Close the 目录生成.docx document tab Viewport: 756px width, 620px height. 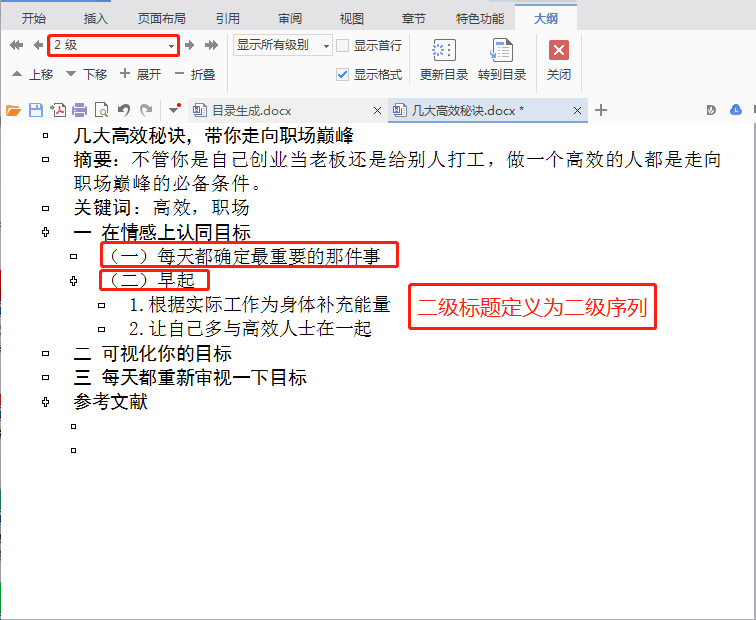[x=378, y=111]
